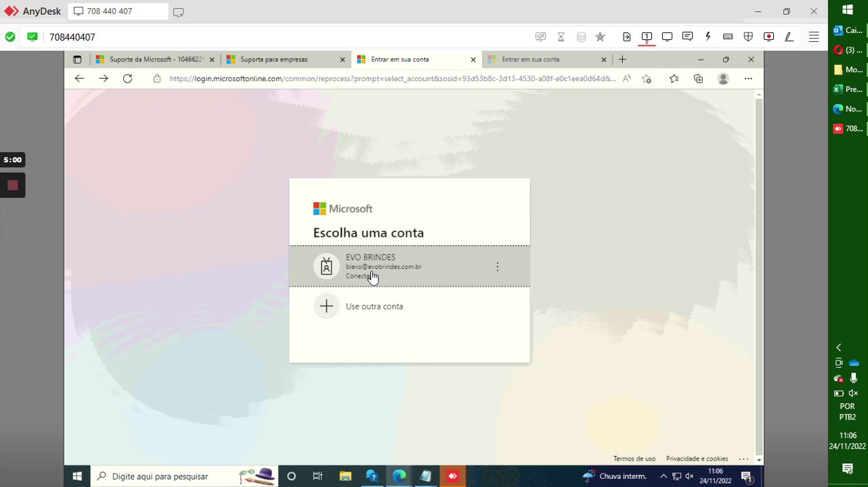Click the green monitor icon beside the address

click(x=32, y=37)
